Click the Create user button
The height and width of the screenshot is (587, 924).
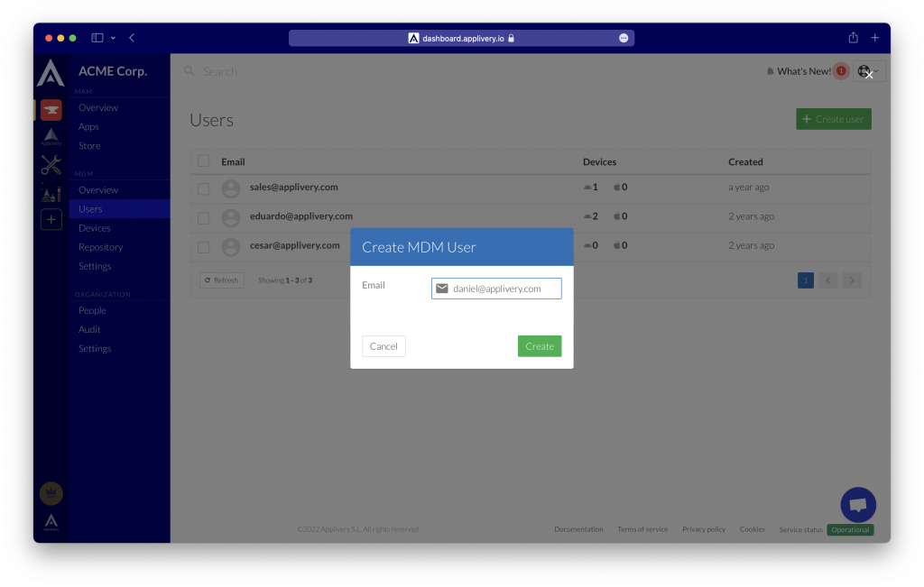[x=833, y=119]
